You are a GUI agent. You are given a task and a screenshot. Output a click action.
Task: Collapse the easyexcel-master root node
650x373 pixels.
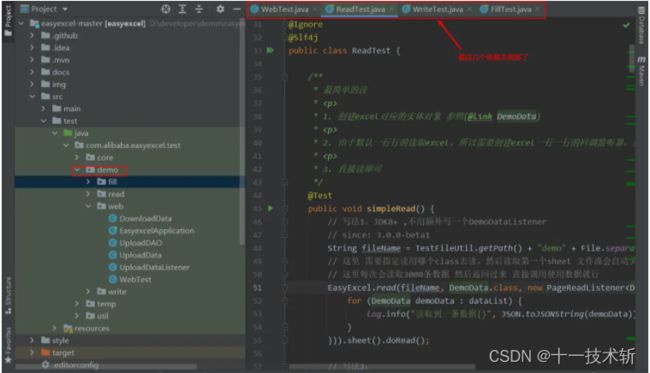[21, 24]
